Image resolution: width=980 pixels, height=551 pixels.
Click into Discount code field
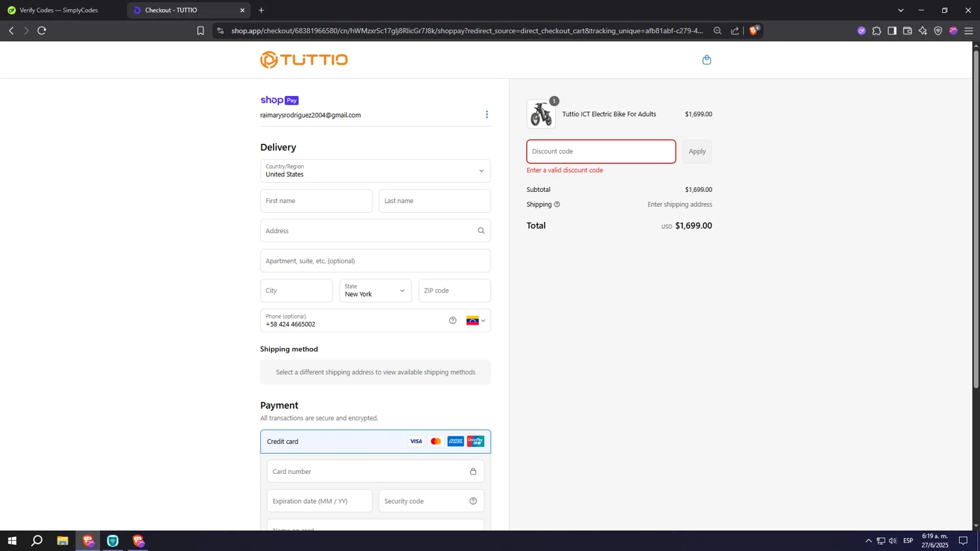click(601, 151)
